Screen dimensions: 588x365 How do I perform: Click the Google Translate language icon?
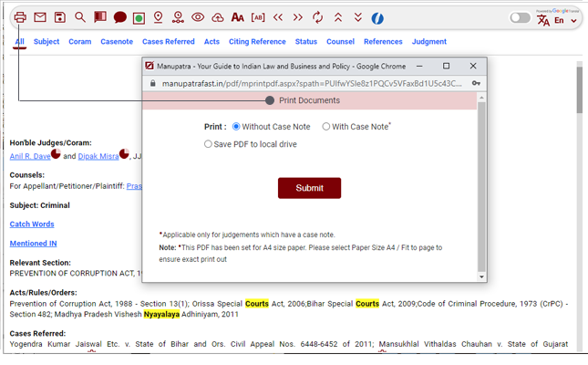543,20
